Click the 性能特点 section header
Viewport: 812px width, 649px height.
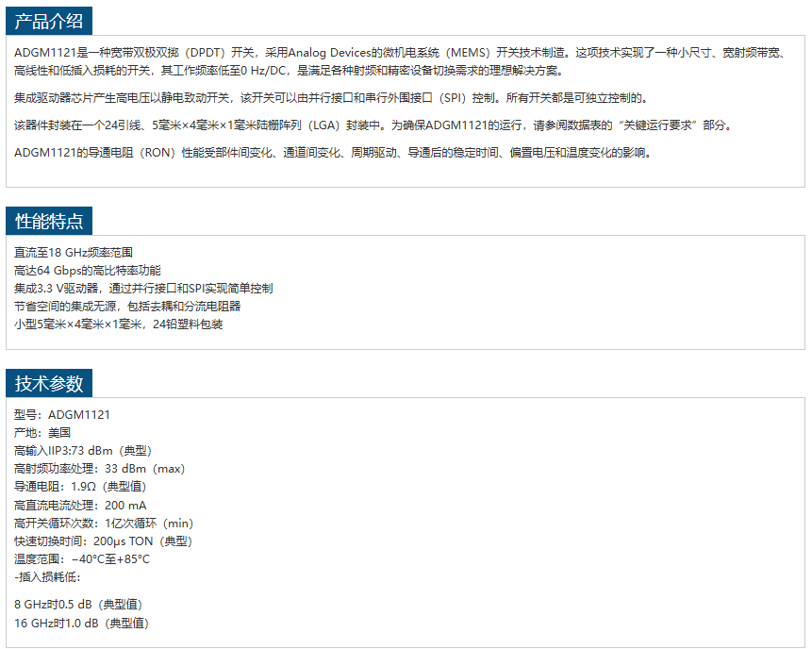click(49, 222)
